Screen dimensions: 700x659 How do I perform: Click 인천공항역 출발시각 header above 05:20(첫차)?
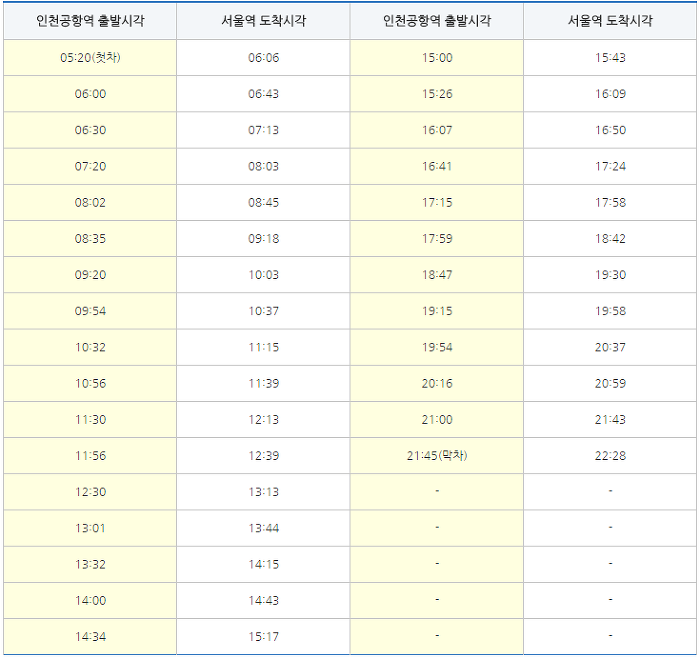(x=90, y=21)
